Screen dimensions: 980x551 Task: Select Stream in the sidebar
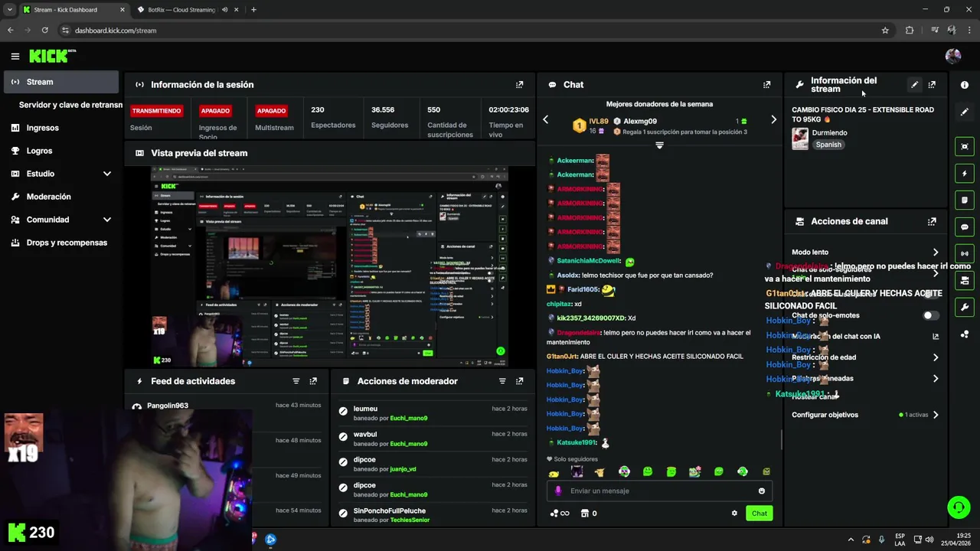60,82
